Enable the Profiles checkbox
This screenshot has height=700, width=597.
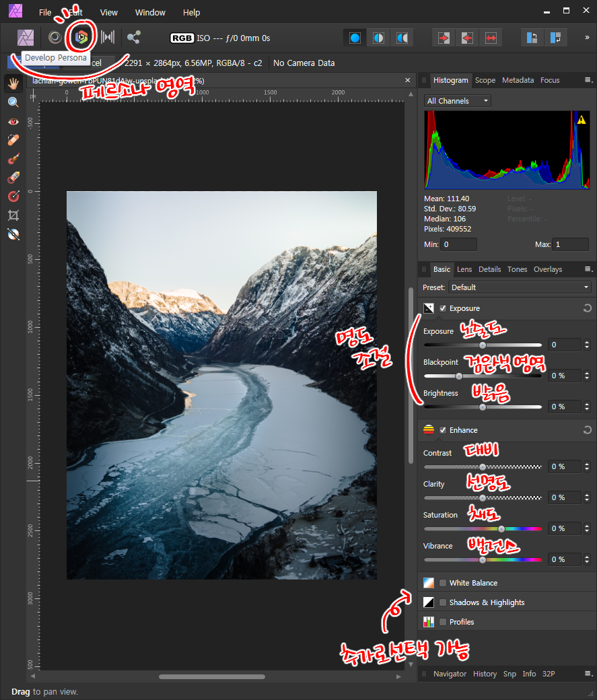[443, 622]
